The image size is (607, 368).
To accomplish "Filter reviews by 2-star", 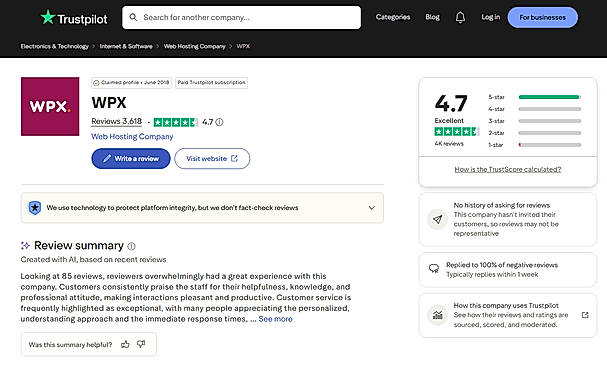I will 535,133.
